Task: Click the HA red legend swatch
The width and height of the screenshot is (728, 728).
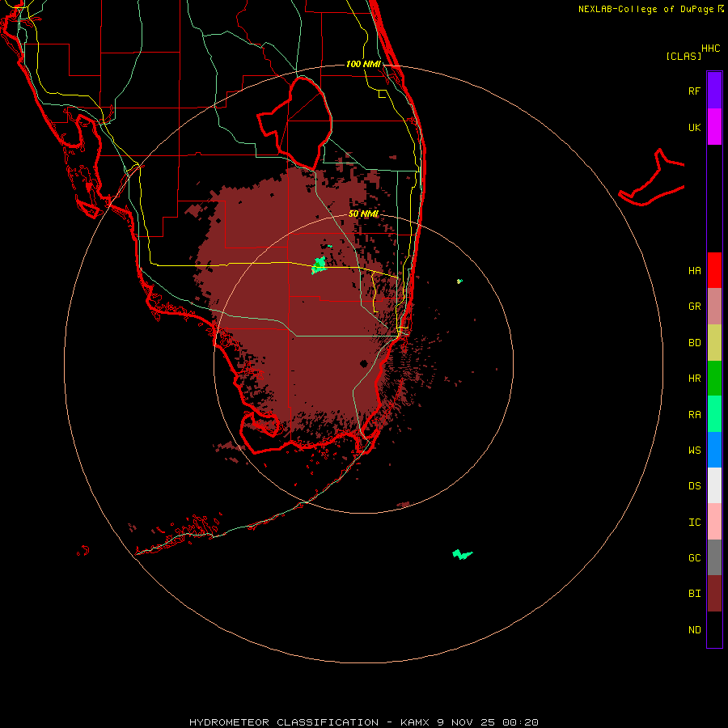Action: click(x=714, y=270)
